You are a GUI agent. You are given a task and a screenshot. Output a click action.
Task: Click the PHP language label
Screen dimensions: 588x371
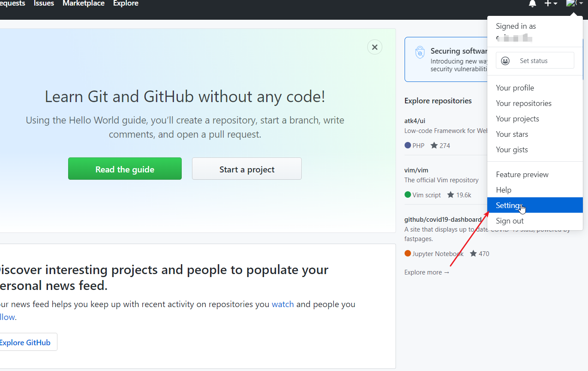414,145
